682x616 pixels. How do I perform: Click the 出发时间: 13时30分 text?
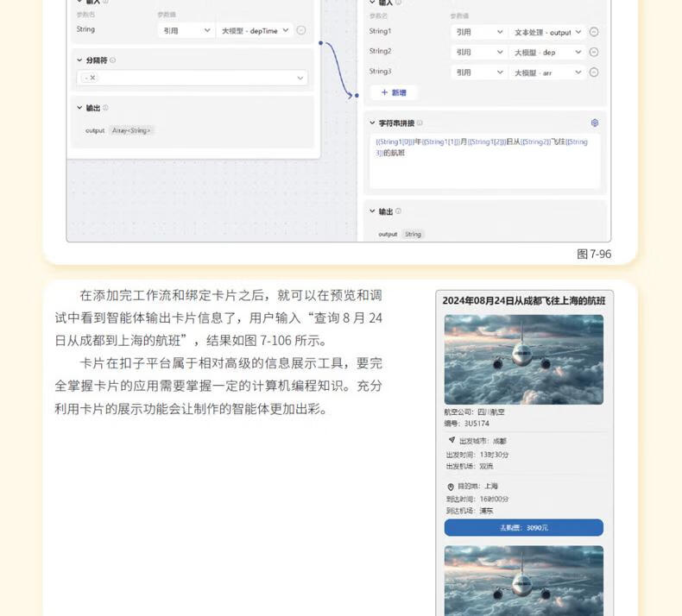[477, 455]
